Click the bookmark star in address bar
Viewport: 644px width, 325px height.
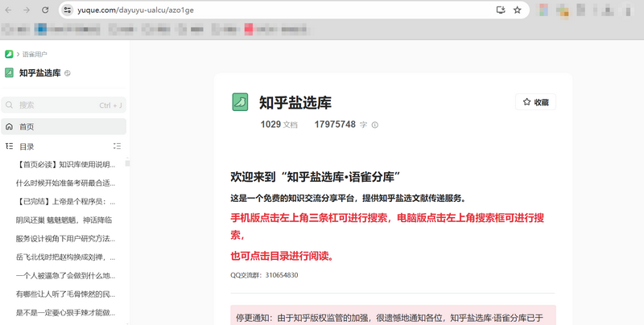tap(518, 10)
